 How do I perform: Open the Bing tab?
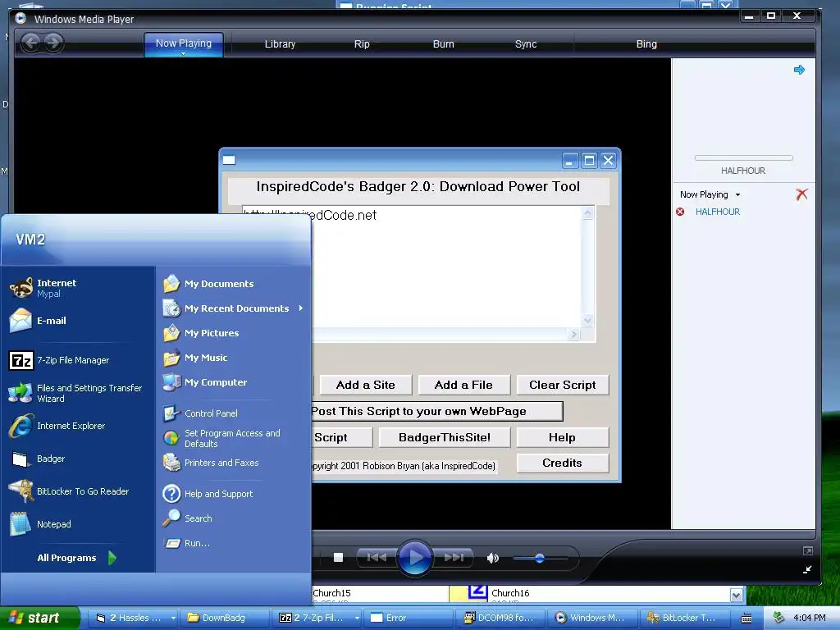(646, 44)
